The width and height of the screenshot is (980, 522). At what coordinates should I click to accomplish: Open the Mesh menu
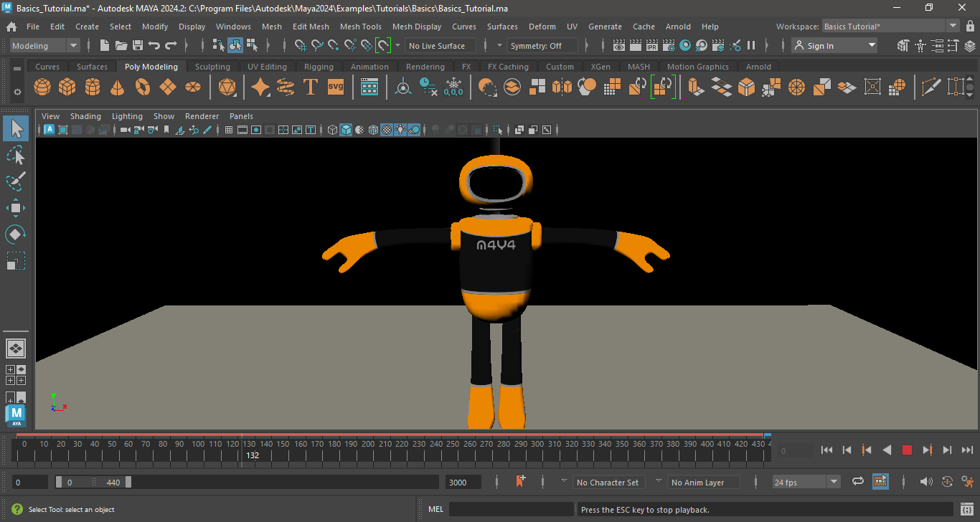[272, 27]
